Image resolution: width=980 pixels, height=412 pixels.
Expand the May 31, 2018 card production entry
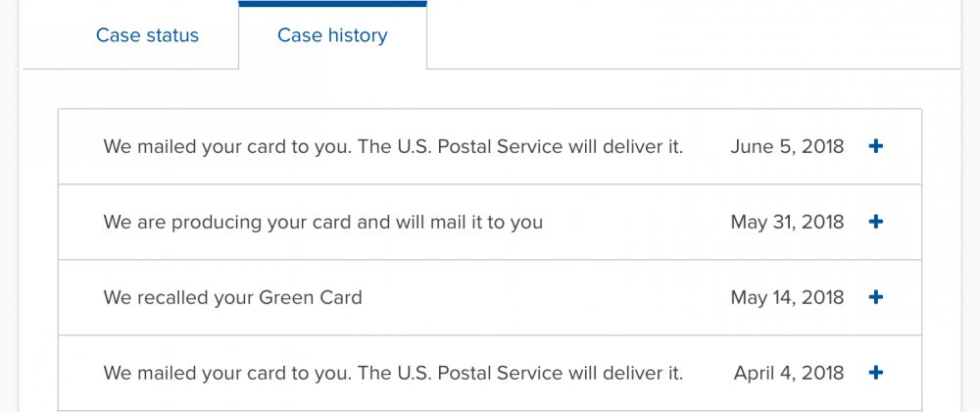[876, 222]
